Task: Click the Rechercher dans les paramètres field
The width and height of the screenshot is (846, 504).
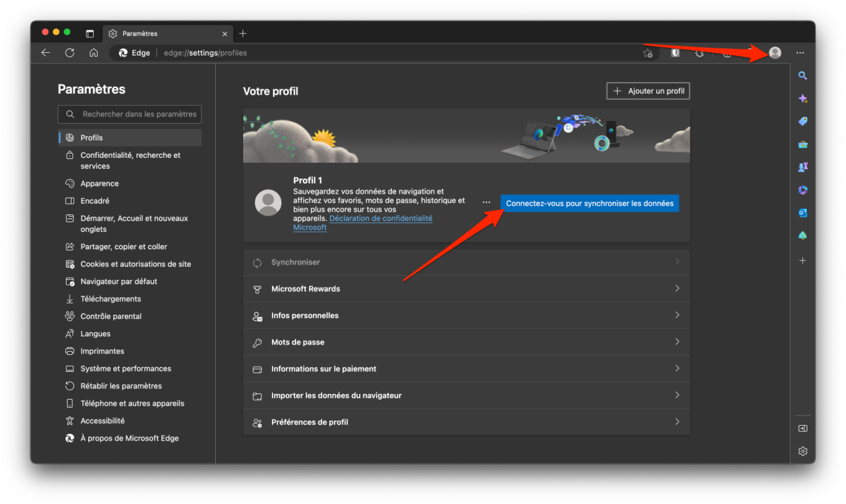Action: 130,114
